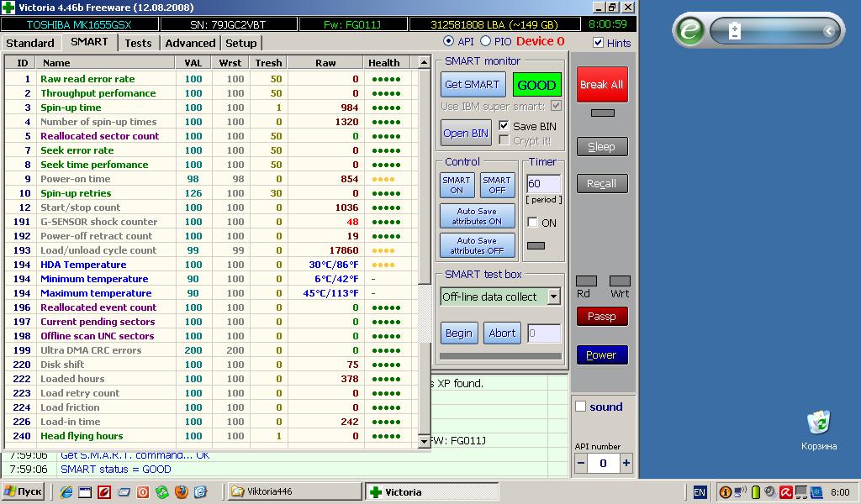Click the SMART table scroll down arrow
The image size is (861, 504).
[x=424, y=441]
